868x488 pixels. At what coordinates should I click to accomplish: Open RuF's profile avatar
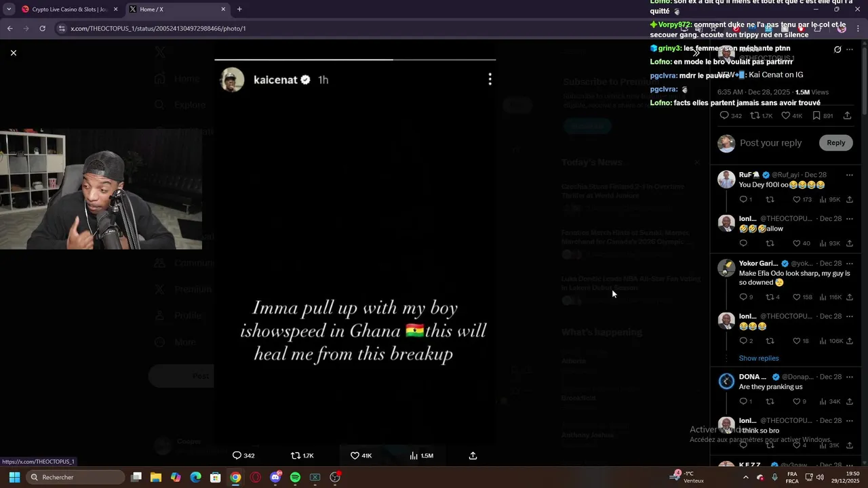coord(726,180)
